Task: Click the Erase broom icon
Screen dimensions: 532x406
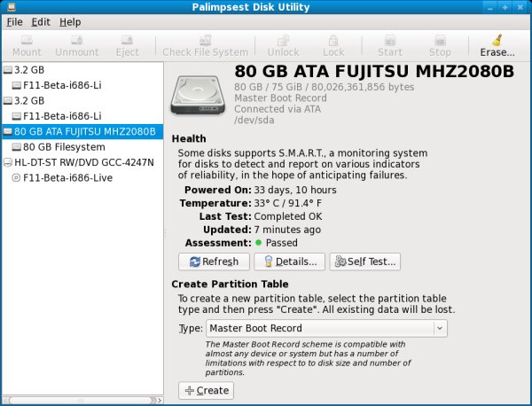Action: [x=497, y=40]
